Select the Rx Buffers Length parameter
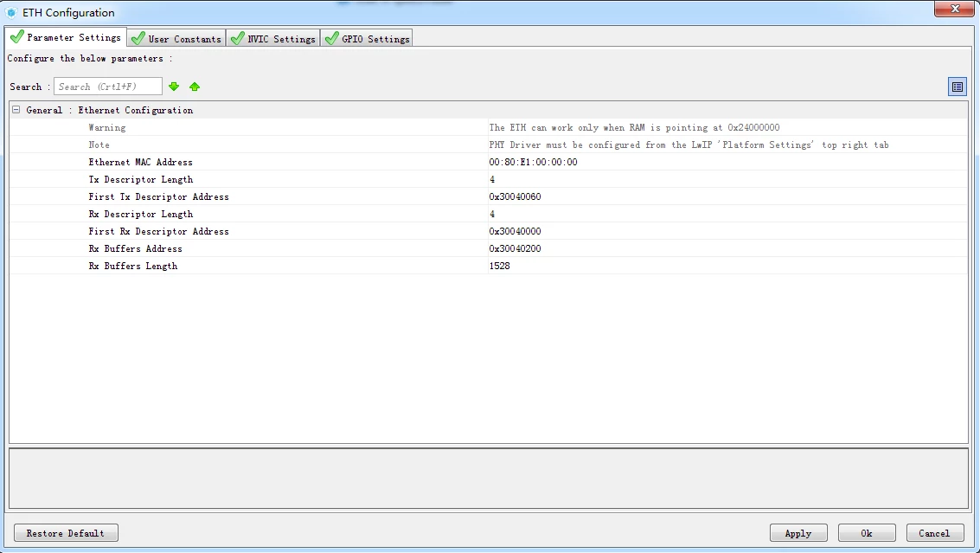The image size is (980, 553). point(133,266)
